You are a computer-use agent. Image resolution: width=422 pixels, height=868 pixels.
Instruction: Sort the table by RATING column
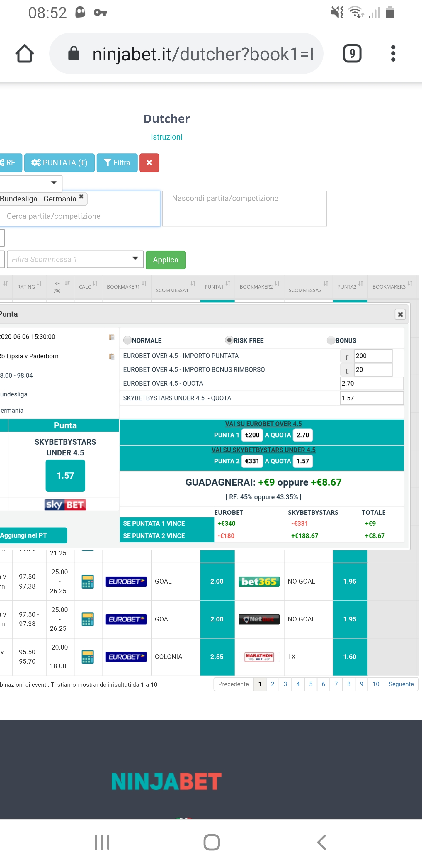[29, 286]
